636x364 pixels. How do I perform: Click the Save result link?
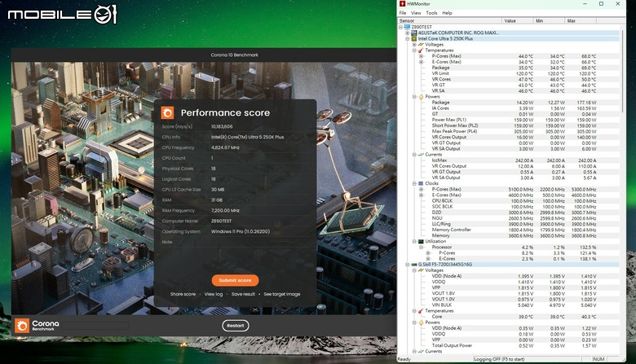243,294
